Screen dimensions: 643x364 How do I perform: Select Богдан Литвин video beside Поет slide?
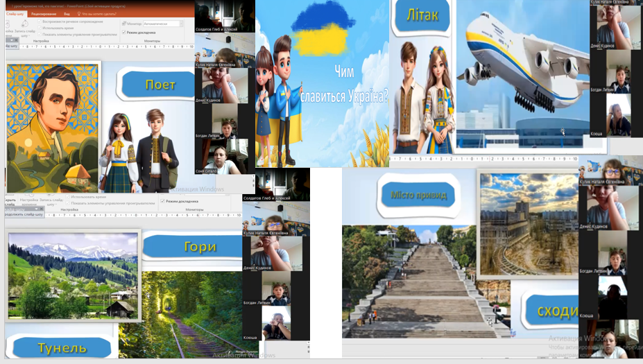click(225, 121)
